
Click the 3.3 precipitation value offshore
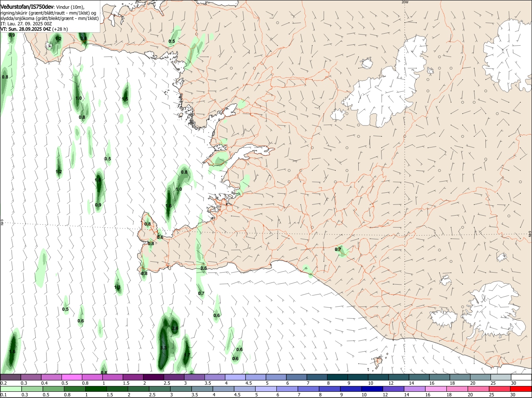(x=163, y=348)
